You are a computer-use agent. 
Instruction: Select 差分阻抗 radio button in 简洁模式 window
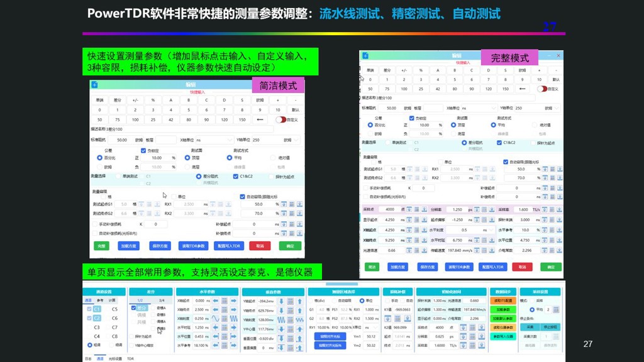tap(199, 177)
